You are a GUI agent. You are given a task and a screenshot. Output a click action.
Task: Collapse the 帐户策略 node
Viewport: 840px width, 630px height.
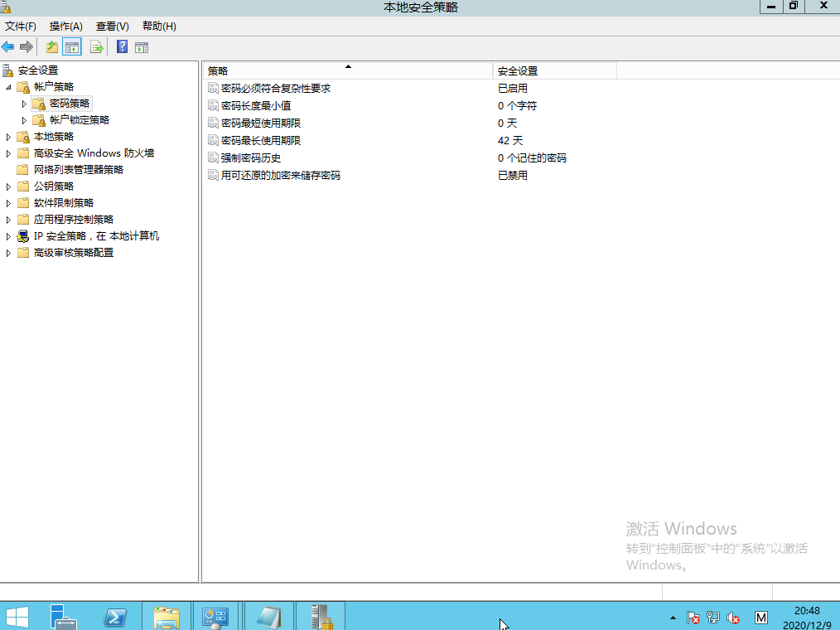8,86
